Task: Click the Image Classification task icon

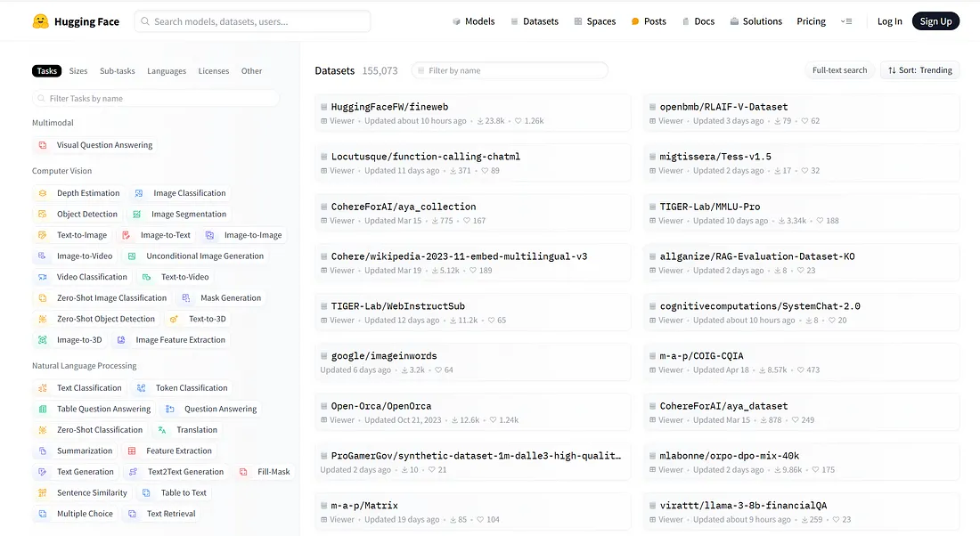Action: 139,193
